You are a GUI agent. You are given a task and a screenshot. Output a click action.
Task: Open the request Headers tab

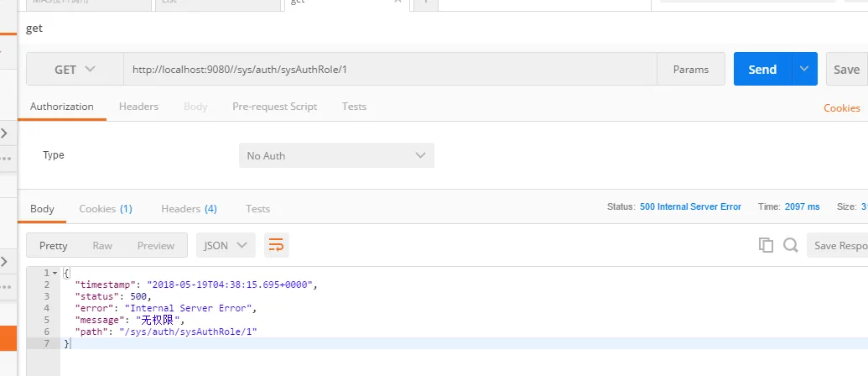138,107
